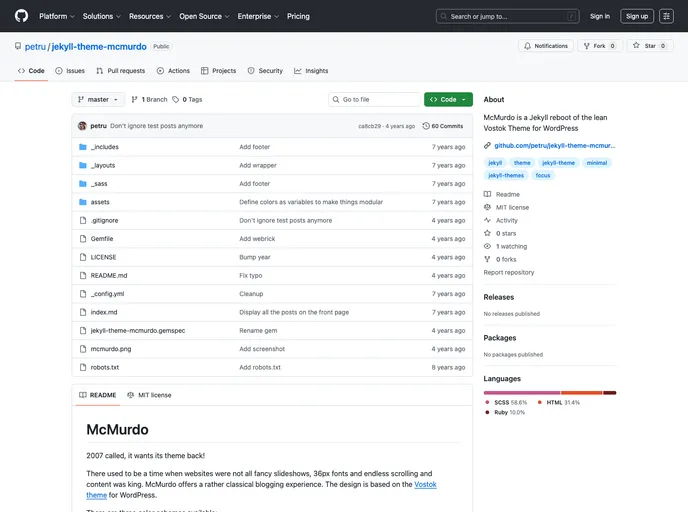Screen dimensions: 688x512
Task: Open the green Code dropdown
Action: click(x=448, y=100)
